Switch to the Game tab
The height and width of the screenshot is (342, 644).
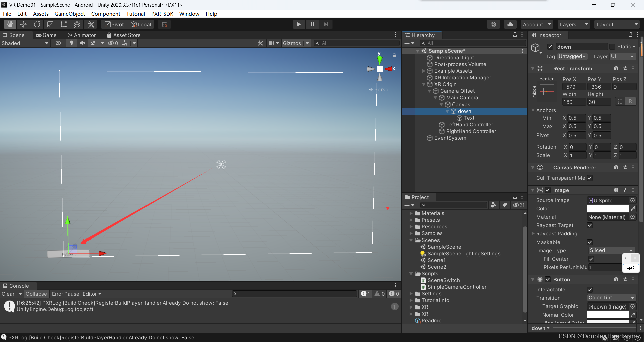click(46, 35)
